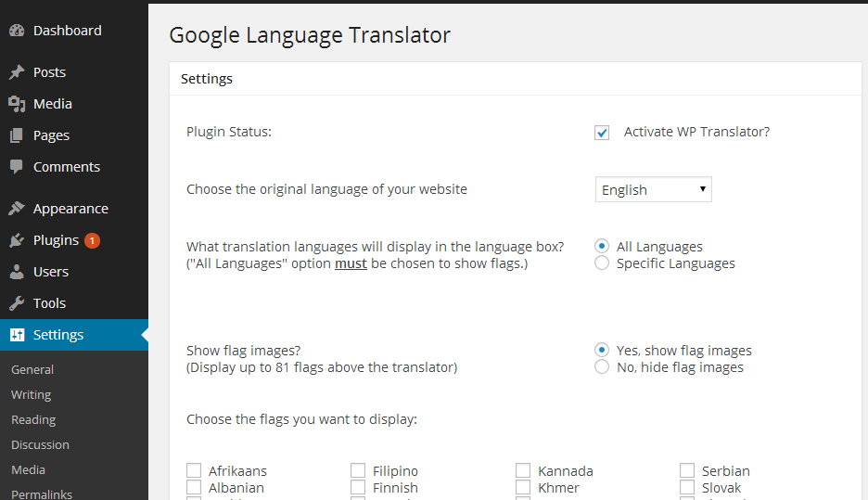This screenshot has height=500, width=868.
Task: Go to the Pages section
Action: pos(51,135)
